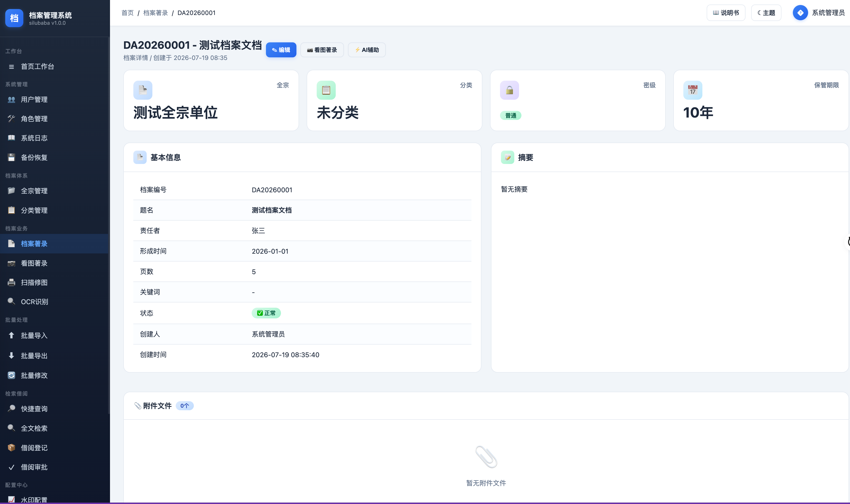
Task: Click the silubaba v1.0.0 version text
Action: [47, 23]
